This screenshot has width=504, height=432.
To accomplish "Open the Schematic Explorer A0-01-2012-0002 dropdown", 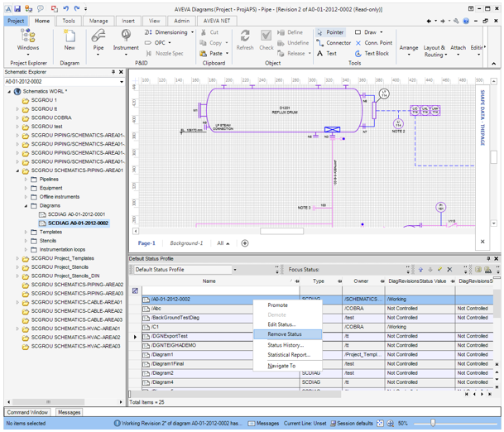I will [122, 82].
